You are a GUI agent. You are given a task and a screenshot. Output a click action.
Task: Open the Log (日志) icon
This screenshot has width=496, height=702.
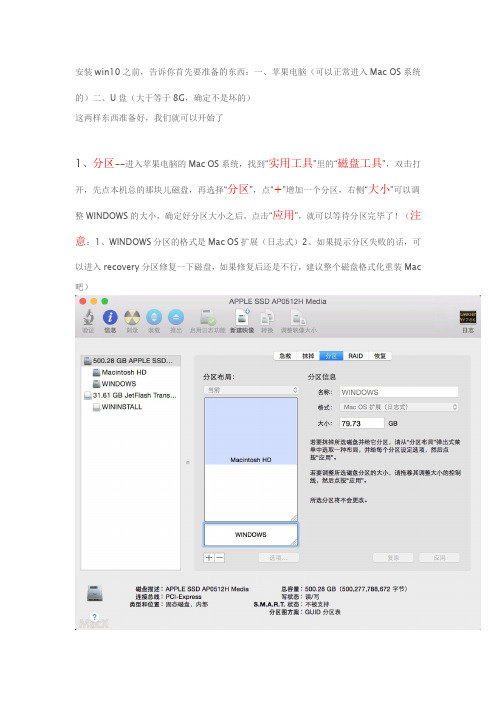(468, 317)
